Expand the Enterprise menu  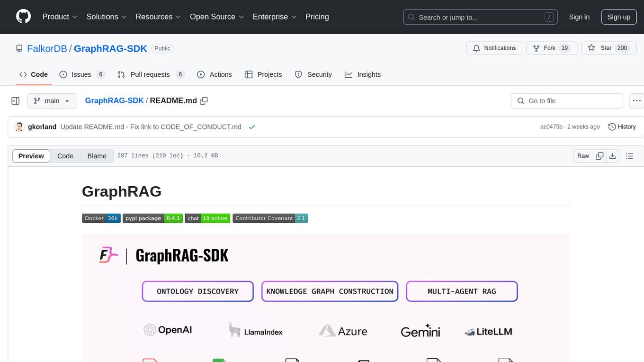tap(275, 17)
